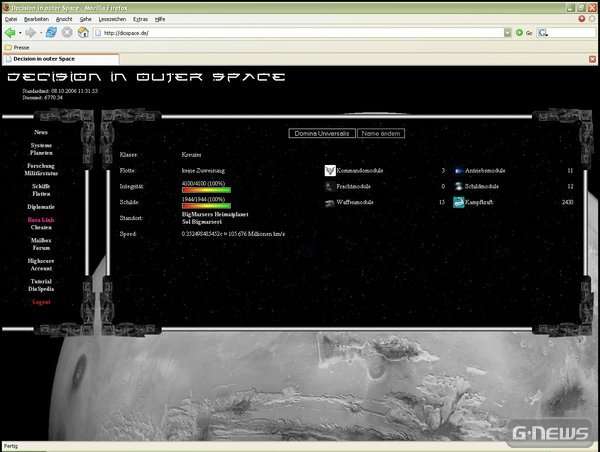Click the Presse bookmark folder icon

tap(8, 47)
